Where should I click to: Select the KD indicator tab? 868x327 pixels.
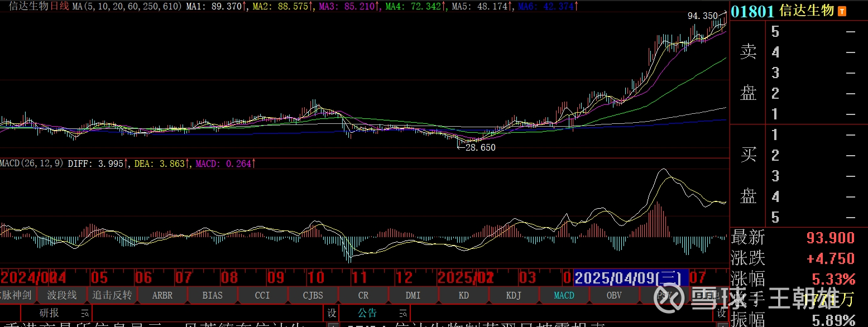click(463, 295)
